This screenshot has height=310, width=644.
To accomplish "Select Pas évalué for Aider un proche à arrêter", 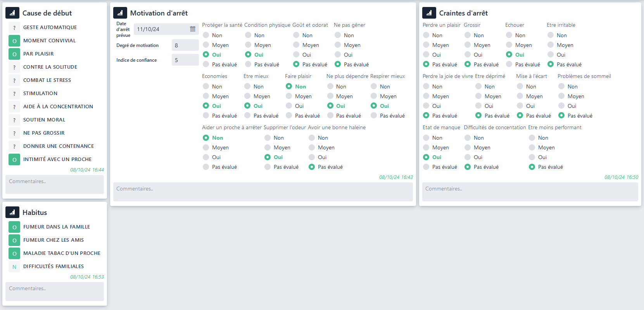I will pos(206,167).
